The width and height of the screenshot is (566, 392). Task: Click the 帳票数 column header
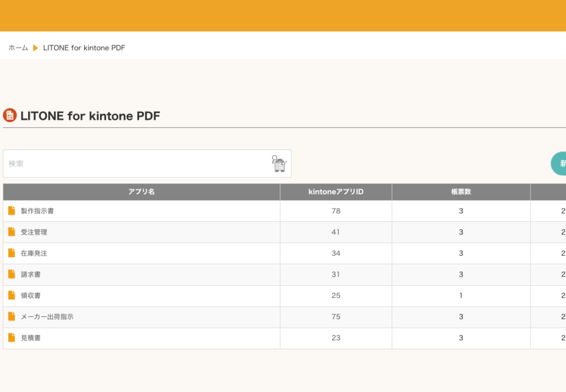click(x=461, y=192)
